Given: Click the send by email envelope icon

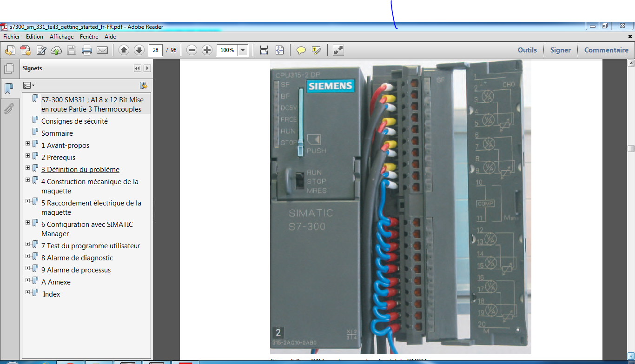Looking at the screenshot, I should 102,50.
